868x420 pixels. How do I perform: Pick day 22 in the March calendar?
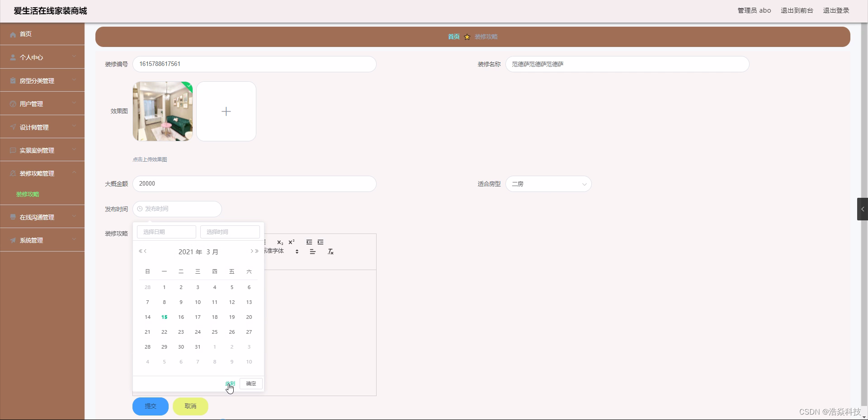pos(164,332)
